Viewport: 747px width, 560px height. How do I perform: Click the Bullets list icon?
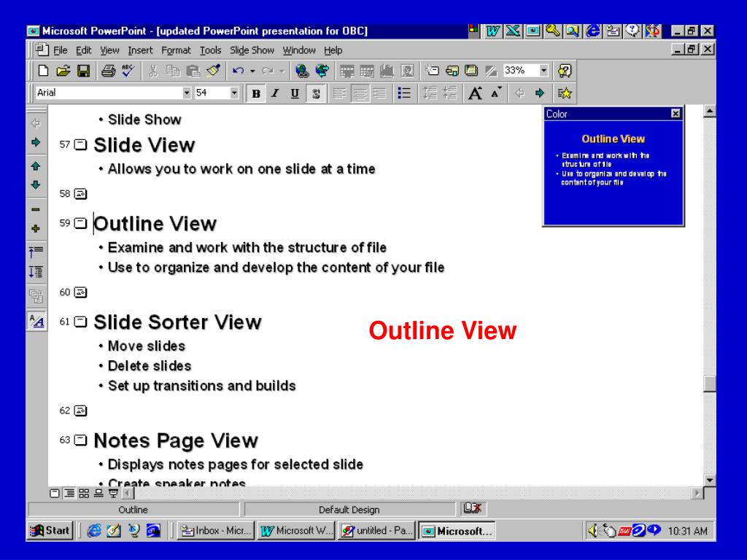[x=404, y=93]
